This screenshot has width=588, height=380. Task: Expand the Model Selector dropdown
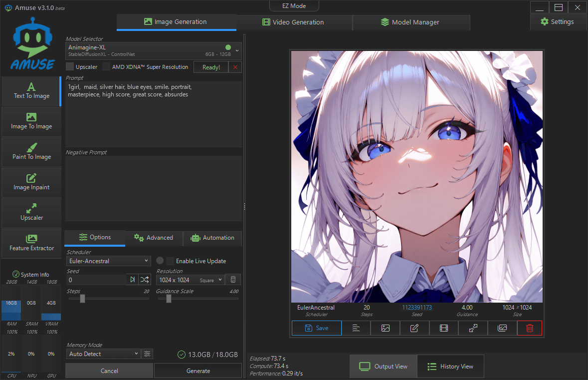(x=154, y=51)
